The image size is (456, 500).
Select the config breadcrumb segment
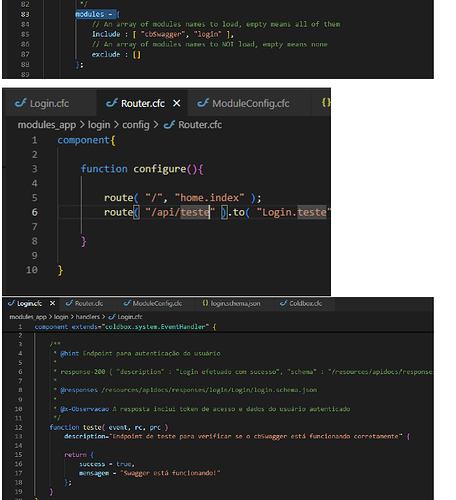(x=136, y=125)
